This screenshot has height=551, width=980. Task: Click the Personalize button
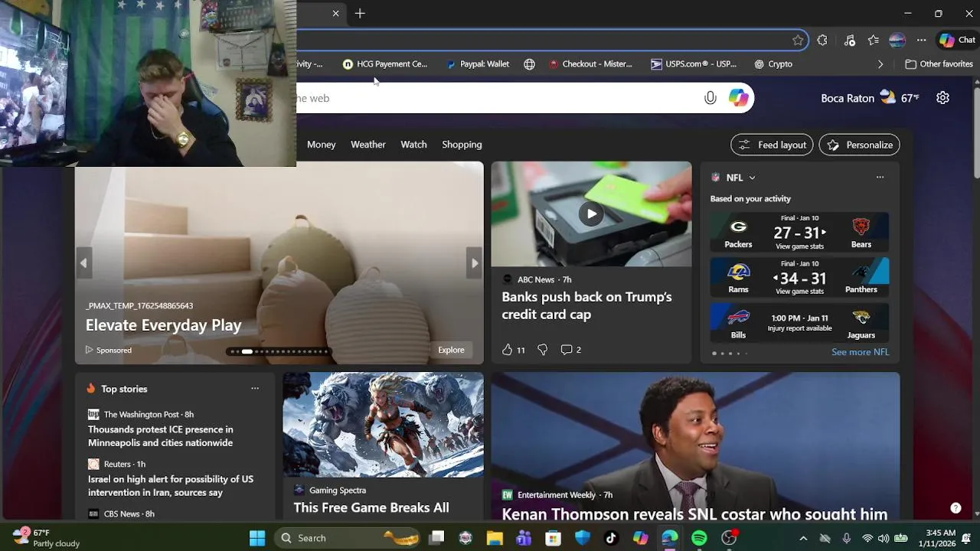859,145
